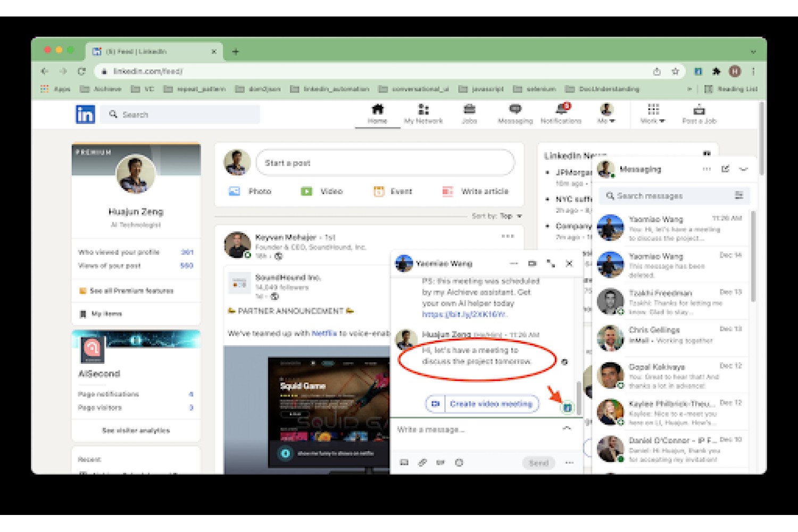Open Netflix link in post
This screenshot has width=798, height=532.
pyautogui.click(x=325, y=333)
